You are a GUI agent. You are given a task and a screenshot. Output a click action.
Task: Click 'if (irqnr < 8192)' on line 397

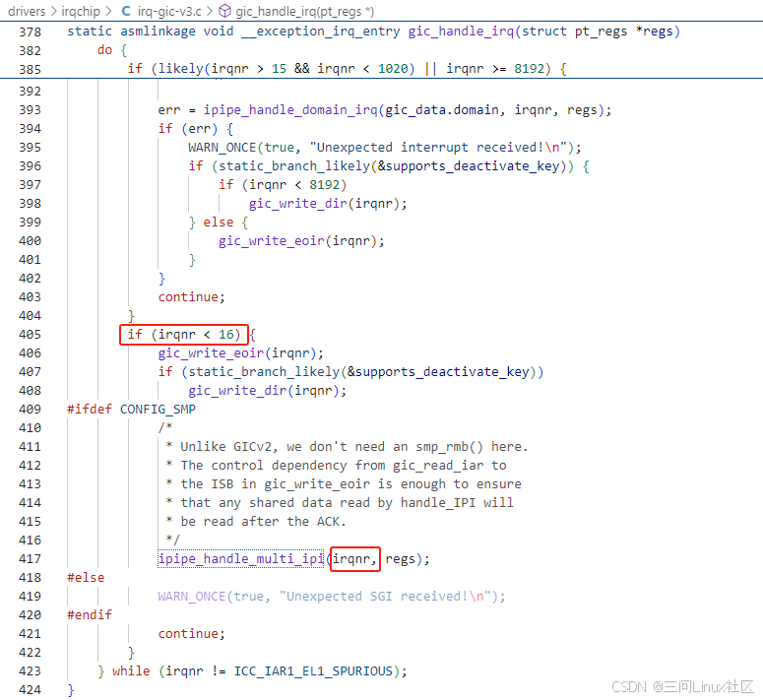[x=283, y=185]
